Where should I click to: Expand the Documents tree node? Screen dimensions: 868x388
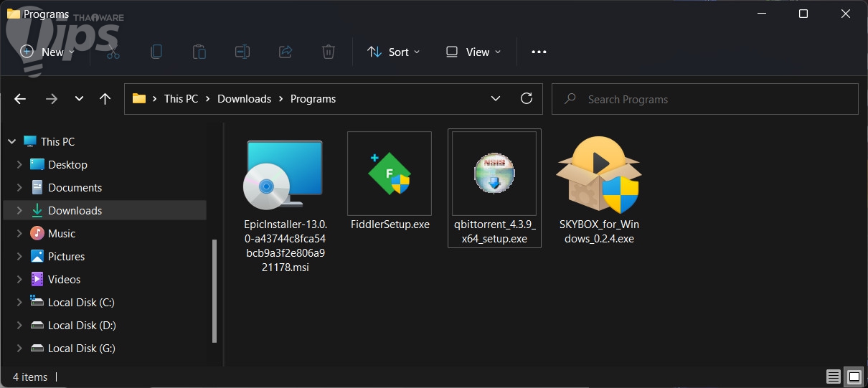(19, 188)
